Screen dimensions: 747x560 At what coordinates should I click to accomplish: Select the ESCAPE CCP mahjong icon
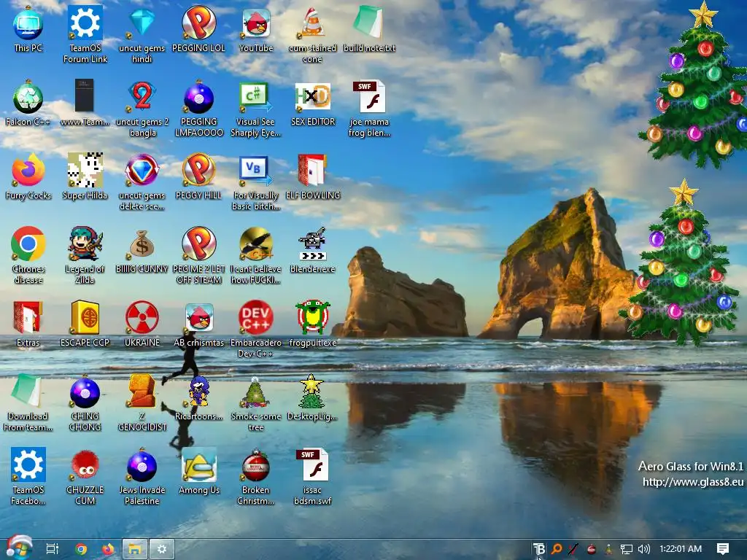coord(85,323)
